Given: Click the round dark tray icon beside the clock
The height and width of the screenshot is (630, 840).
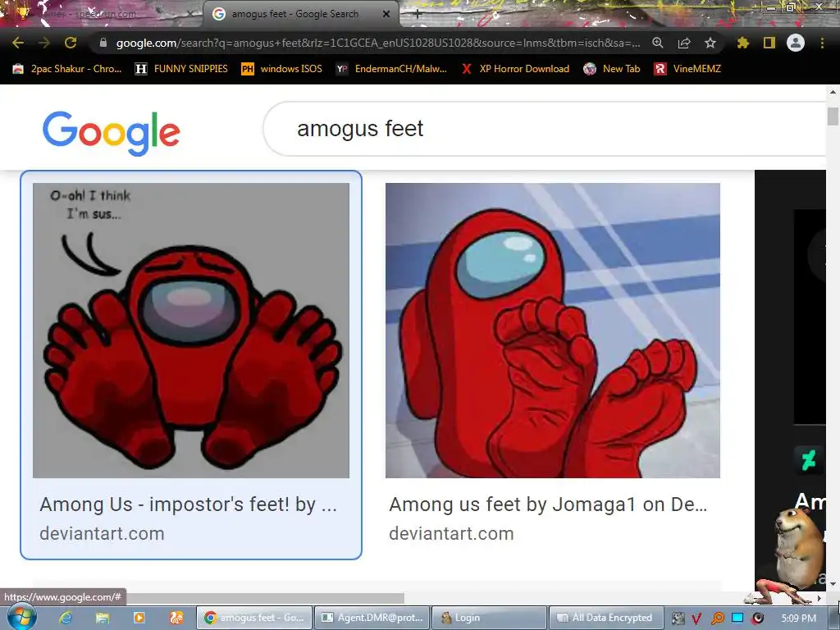Looking at the screenshot, I should click(x=757, y=619).
